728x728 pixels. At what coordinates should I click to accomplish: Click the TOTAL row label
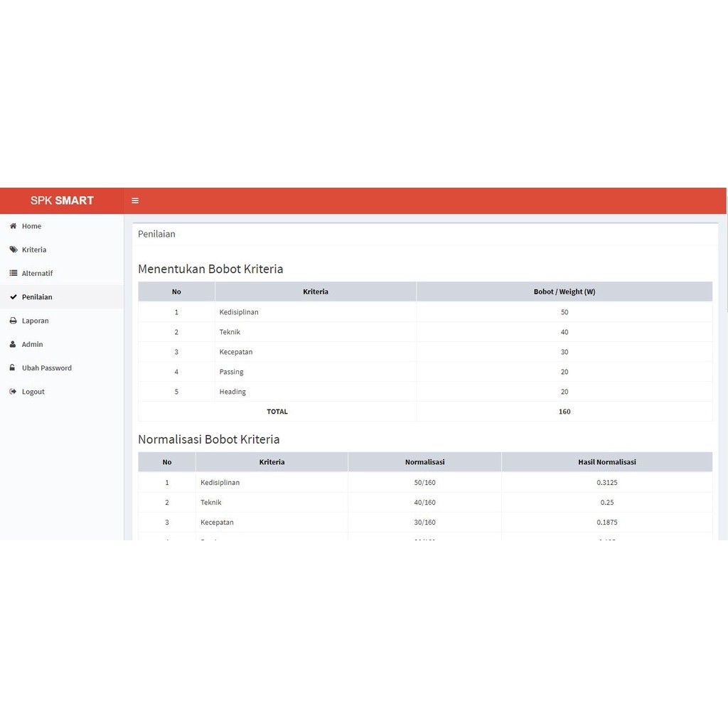[x=277, y=412]
